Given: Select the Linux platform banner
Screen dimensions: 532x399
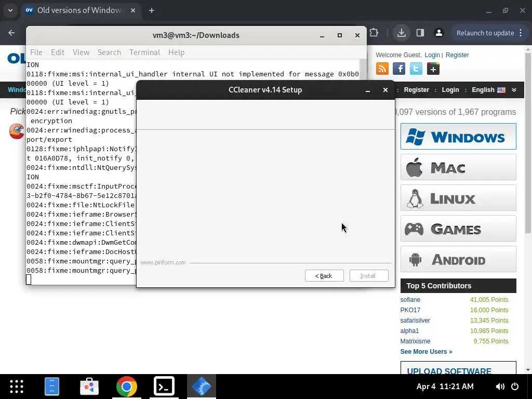Looking at the screenshot, I should point(458,198).
